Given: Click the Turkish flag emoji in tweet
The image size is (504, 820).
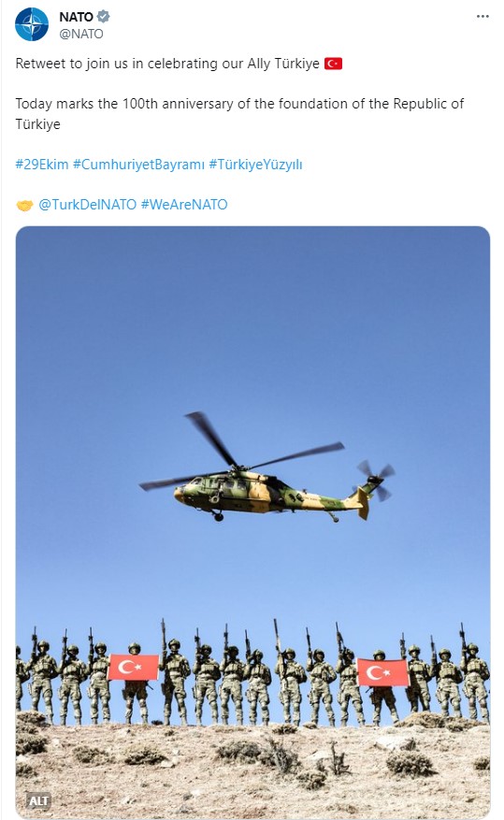Looking at the screenshot, I should pyautogui.click(x=333, y=64).
